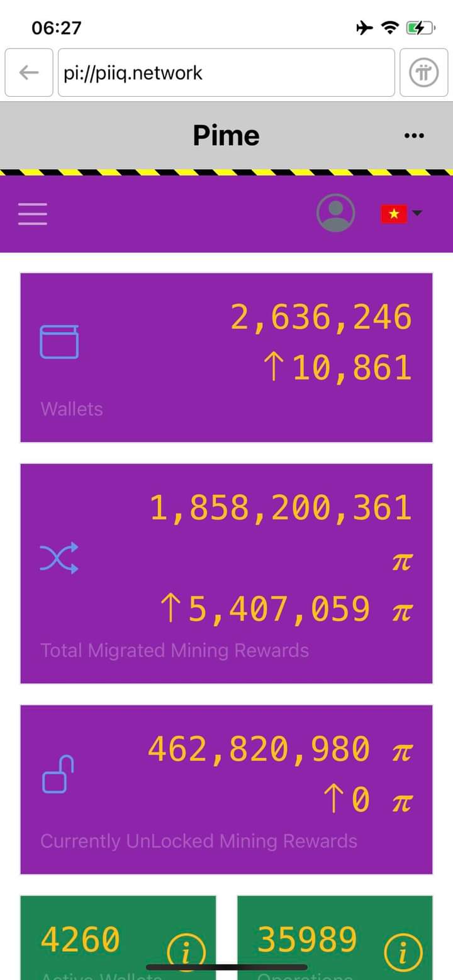Tap the wallet icon on Wallets card
Viewport: 453px width, 980px height.
[59, 342]
